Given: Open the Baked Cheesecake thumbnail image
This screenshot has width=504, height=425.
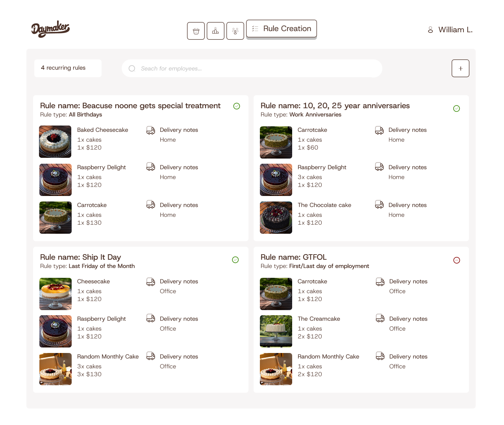Looking at the screenshot, I should coord(56,142).
